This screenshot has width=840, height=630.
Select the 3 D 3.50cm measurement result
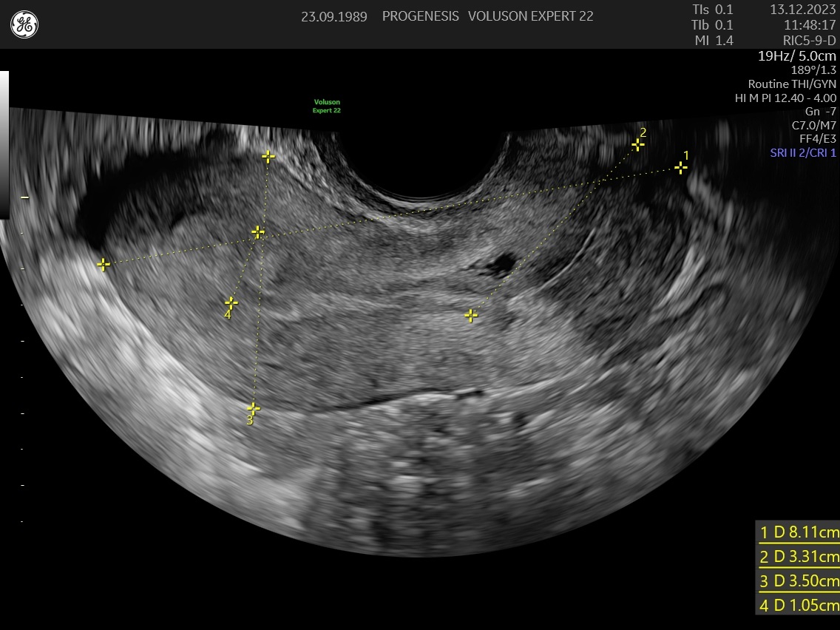pos(799,580)
